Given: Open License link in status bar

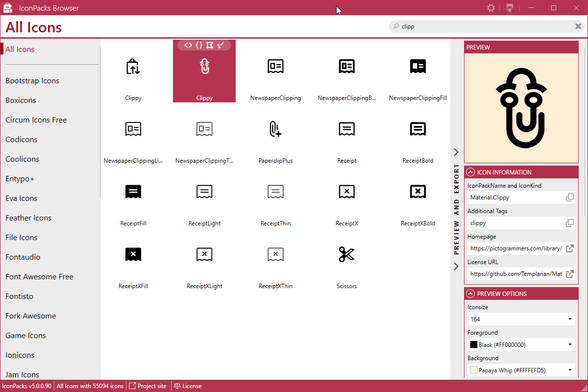Looking at the screenshot, I should 188,386.
